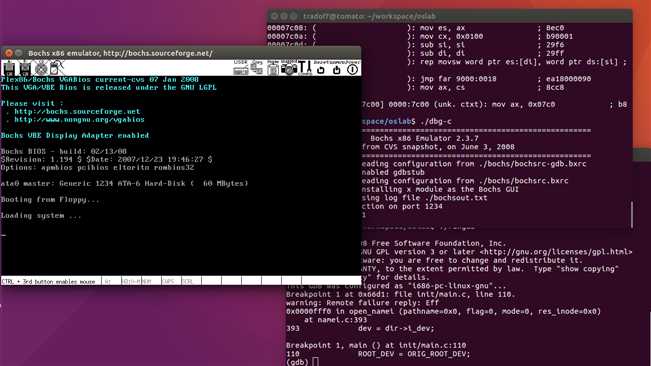Click the Paste icon in Bochs toolbar
The height and width of the screenshot is (366, 651).
click(x=273, y=68)
